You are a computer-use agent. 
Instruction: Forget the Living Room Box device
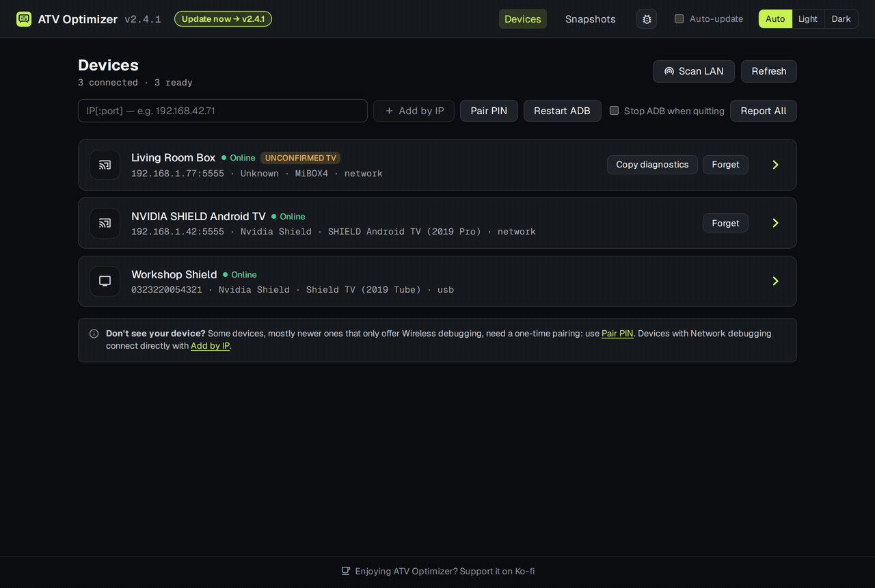tap(725, 165)
